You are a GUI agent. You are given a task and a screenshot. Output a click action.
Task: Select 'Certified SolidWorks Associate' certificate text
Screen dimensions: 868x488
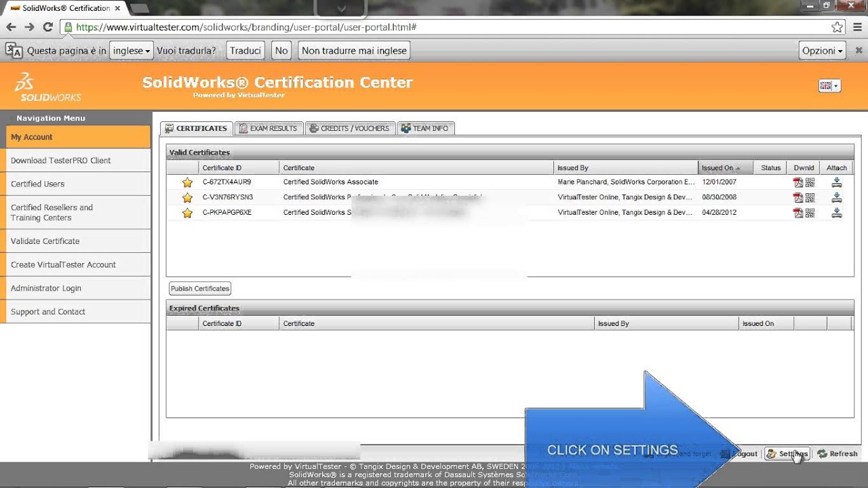331,182
